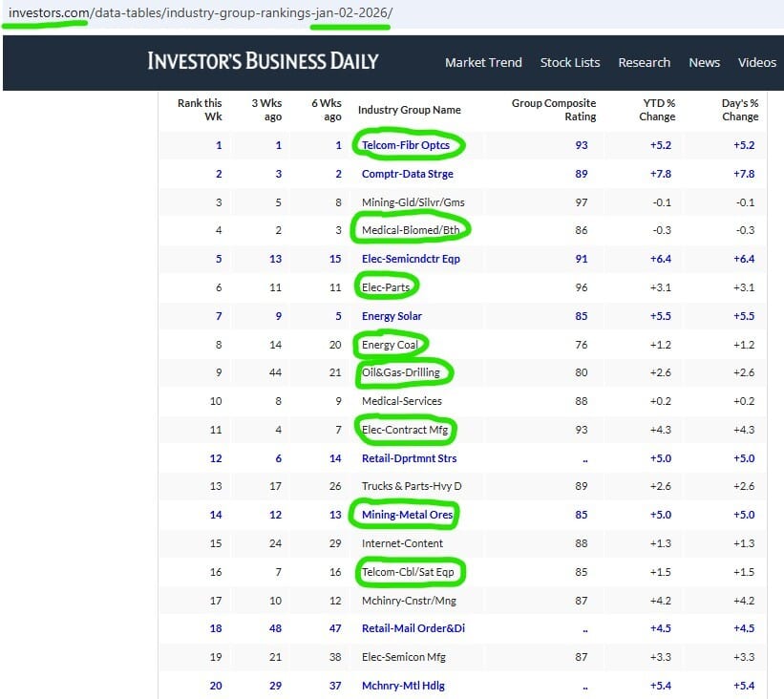The height and width of the screenshot is (699, 784).
Task: Click rank number 10 for Medical-Services
Action: click(216, 401)
